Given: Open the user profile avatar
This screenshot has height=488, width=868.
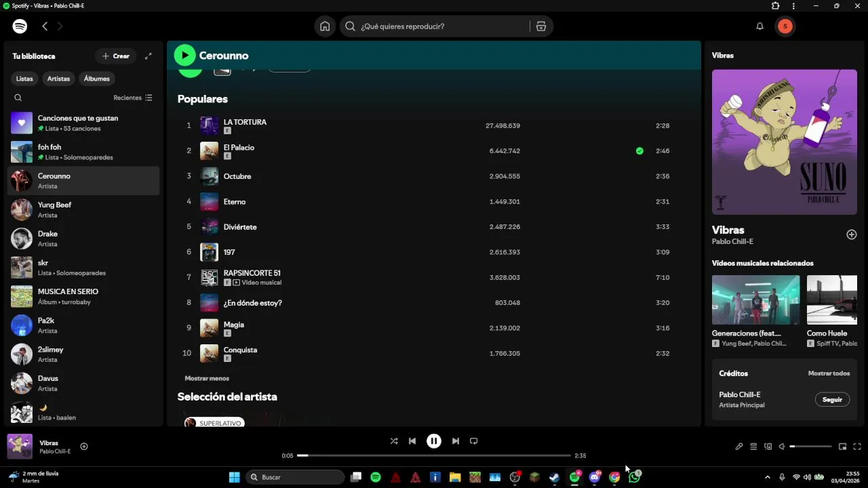Looking at the screenshot, I should point(785,26).
